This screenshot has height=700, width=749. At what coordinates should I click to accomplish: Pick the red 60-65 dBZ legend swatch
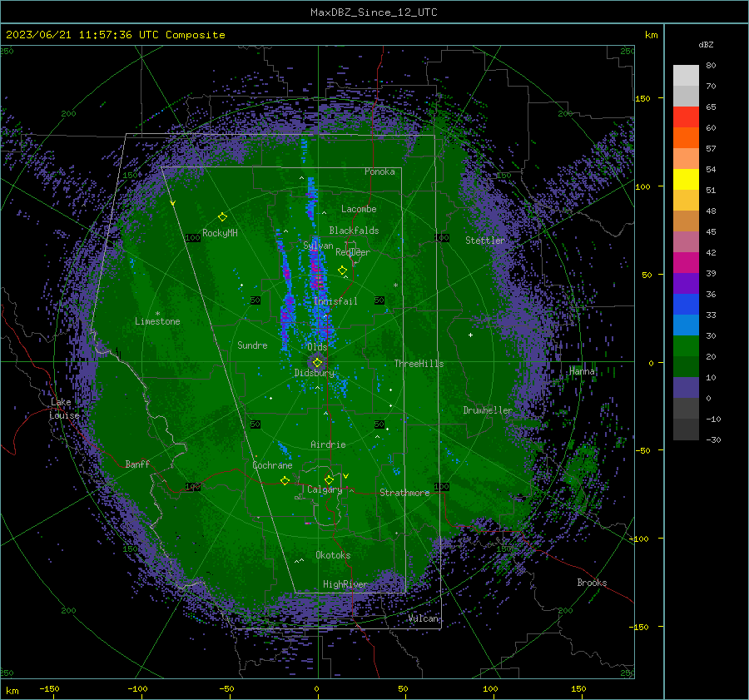(686, 117)
